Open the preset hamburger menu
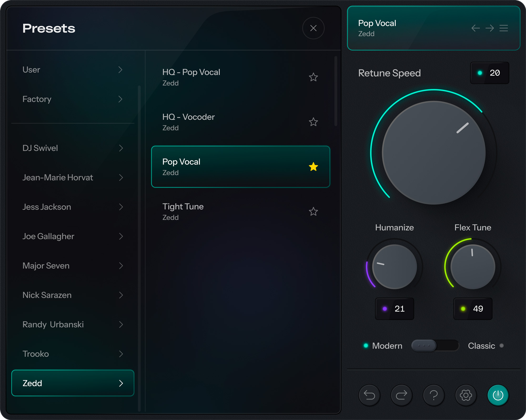The height and width of the screenshot is (420, 526). coord(504,28)
